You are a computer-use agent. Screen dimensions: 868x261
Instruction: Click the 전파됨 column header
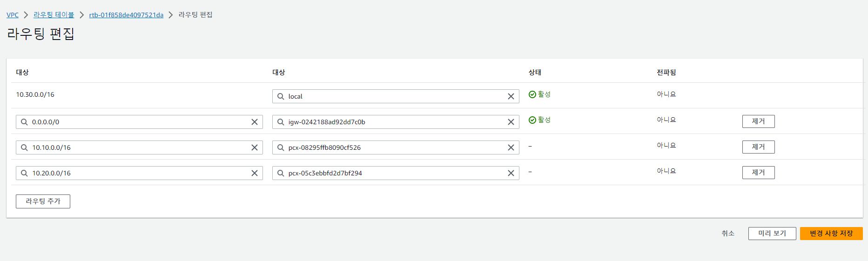pyautogui.click(x=666, y=73)
